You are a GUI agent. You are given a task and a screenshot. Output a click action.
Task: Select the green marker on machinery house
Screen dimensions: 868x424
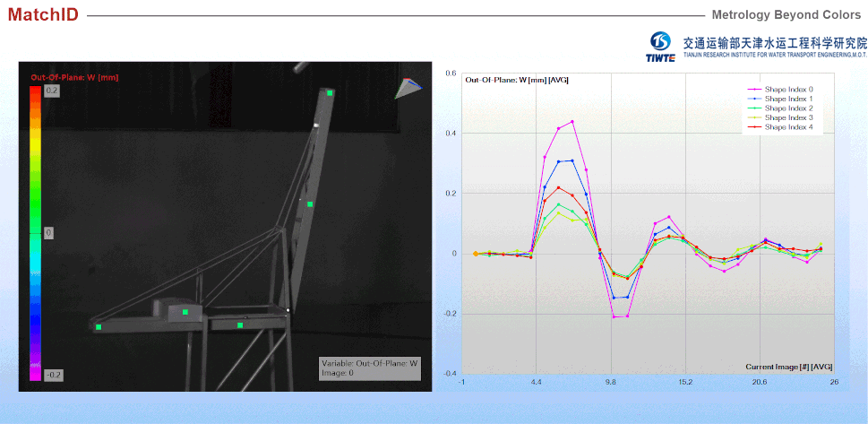coord(185,312)
